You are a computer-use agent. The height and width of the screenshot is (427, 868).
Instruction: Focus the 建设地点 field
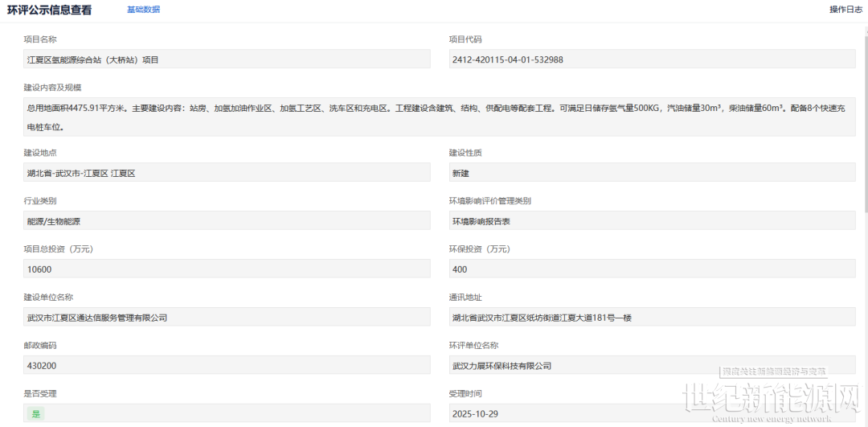(x=227, y=173)
